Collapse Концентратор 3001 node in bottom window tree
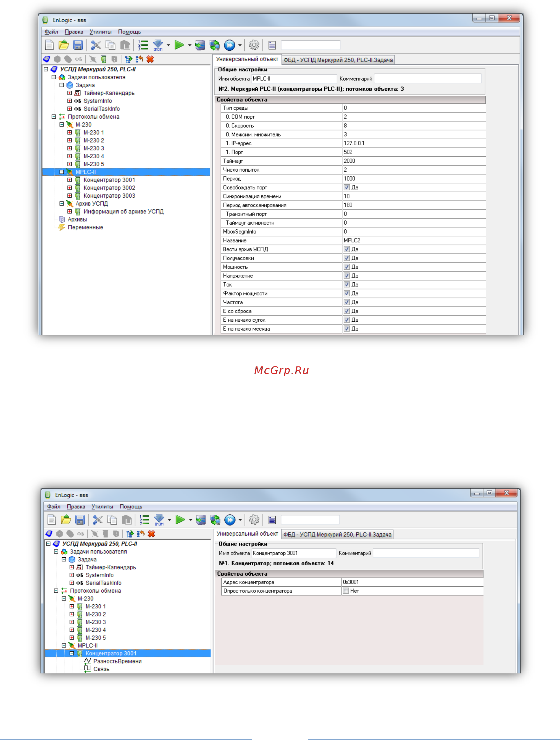560x740 pixels. (72, 653)
